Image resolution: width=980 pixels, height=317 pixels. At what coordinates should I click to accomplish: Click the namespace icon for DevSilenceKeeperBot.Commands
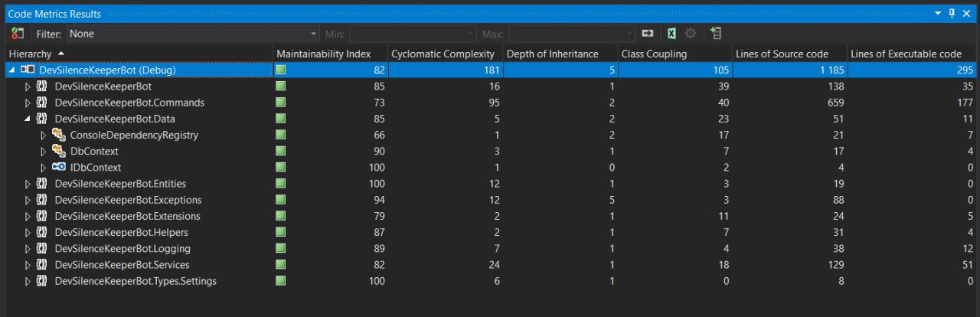(42, 103)
